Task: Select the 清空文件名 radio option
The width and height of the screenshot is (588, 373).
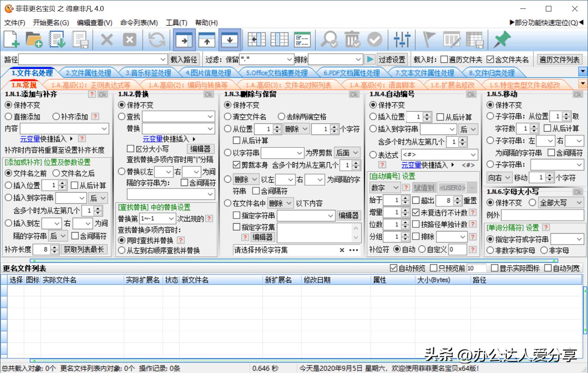Action: pyautogui.click(x=228, y=117)
